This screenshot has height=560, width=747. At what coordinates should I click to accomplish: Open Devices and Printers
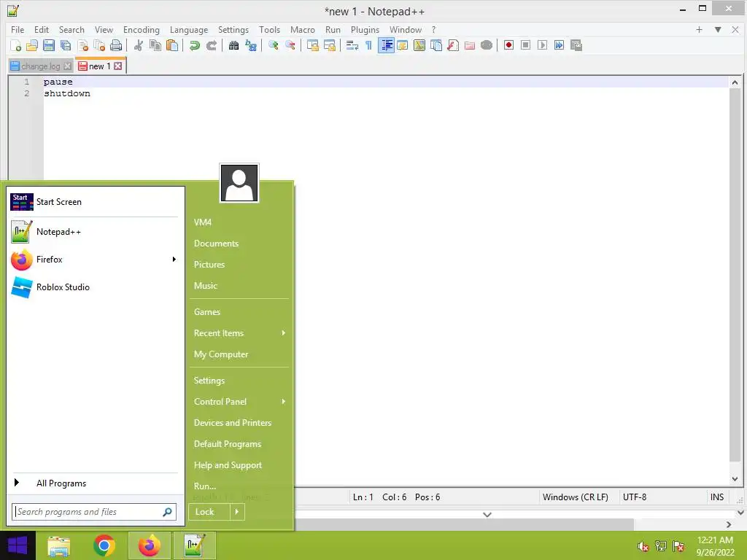[233, 423]
